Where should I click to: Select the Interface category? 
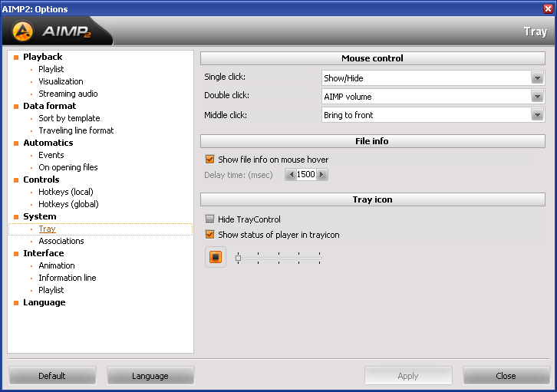coord(43,253)
